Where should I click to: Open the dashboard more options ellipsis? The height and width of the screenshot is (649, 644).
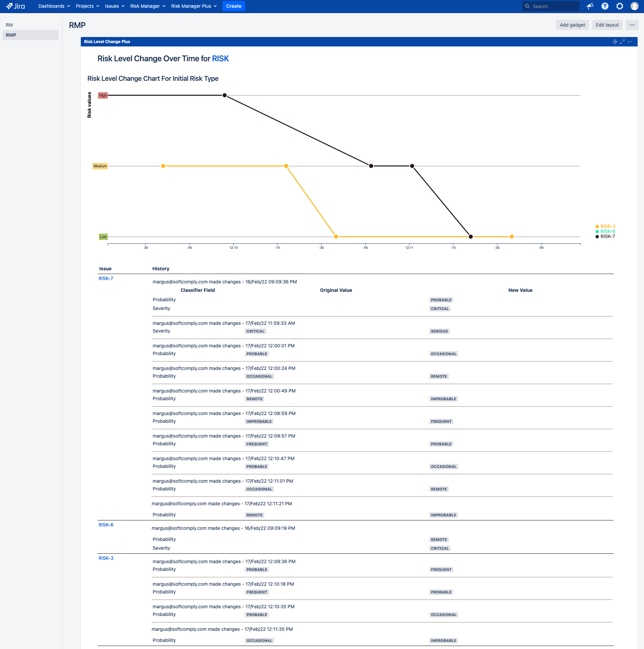coord(631,25)
